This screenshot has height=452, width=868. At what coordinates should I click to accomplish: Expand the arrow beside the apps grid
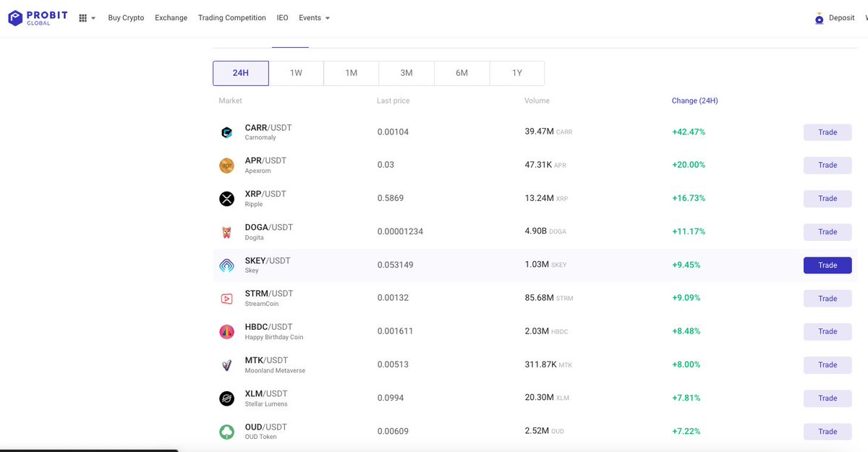93,19
